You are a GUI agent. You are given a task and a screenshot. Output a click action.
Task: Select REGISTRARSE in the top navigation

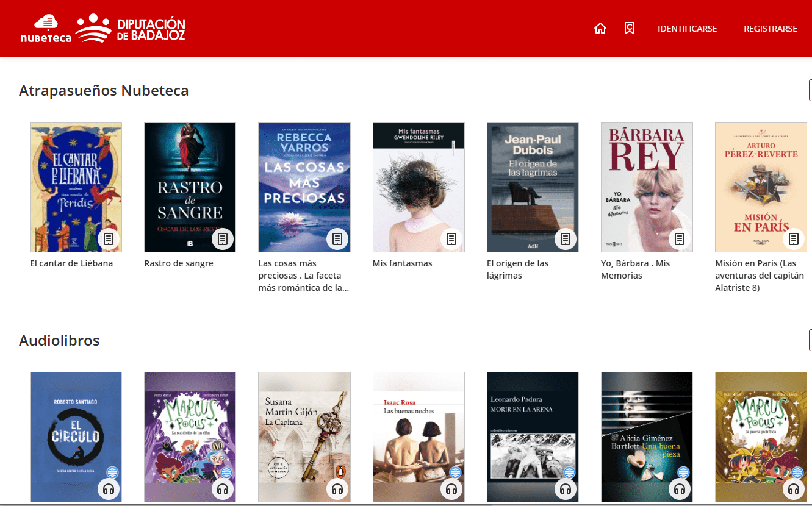[770, 29]
